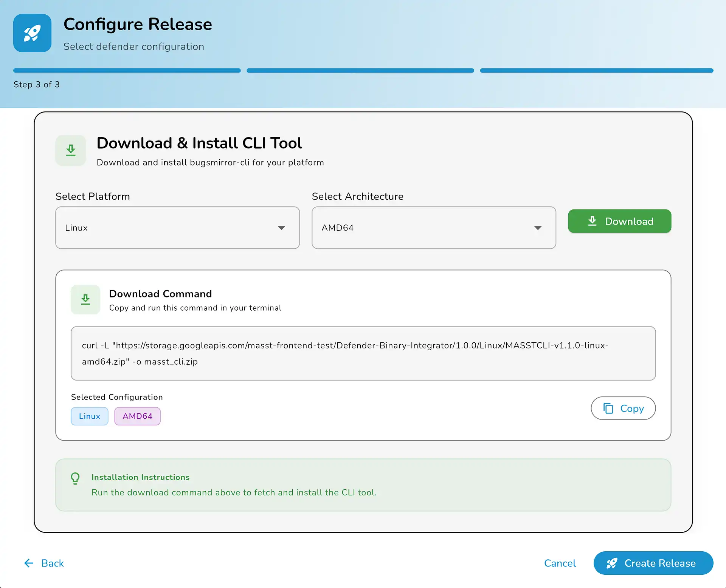Click the rocket icon beside Configure Release

point(32,33)
